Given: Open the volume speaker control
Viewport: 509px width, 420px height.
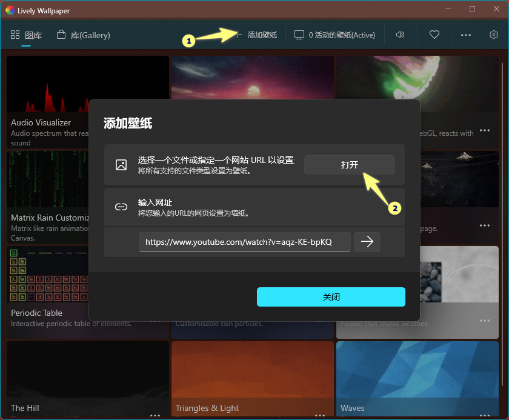Looking at the screenshot, I should [401, 35].
